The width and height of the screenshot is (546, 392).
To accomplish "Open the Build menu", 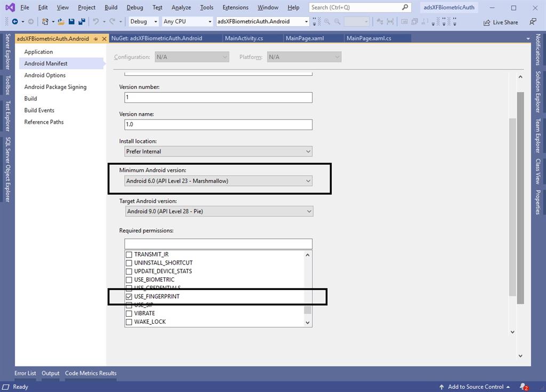I will pos(111,7).
